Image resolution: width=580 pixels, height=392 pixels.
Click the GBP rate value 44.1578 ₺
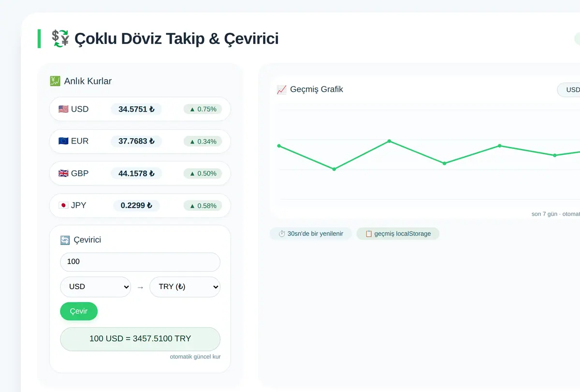point(136,174)
